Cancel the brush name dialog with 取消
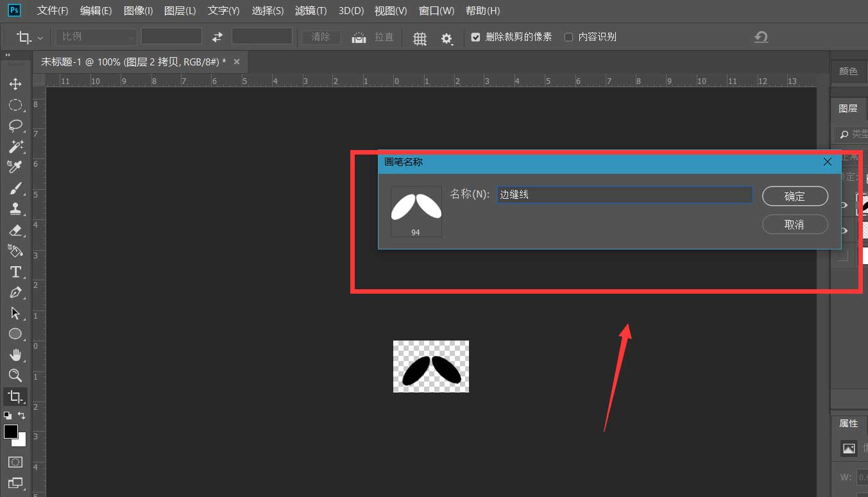 click(795, 224)
